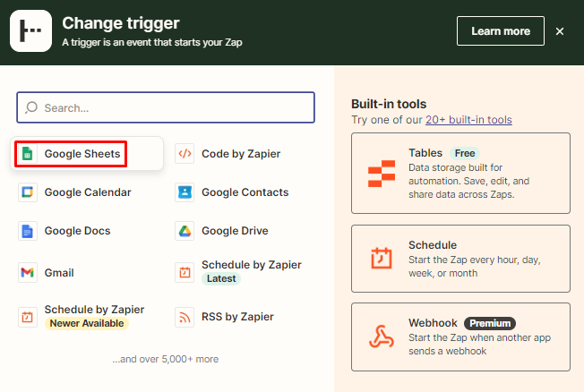The height and width of the screenshot is (392, 584).
Task: Open the Learn more button
Action: [x=501, y=31]
